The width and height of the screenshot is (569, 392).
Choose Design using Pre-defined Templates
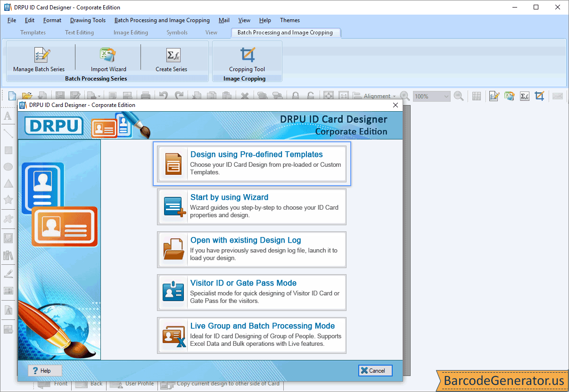tap(252, 163)
